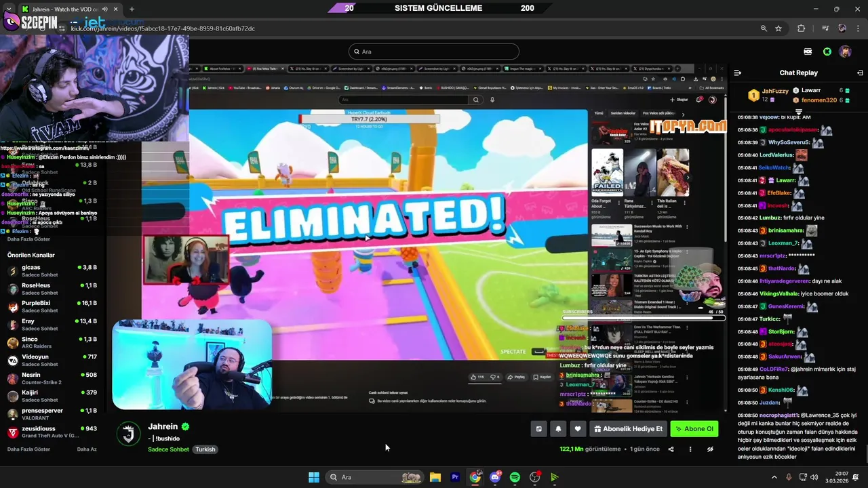Expand list with 'Daha Fazla Göster' under Önerilen Kanallar
Image resolution: width=868 pixels, height=488 pixels.
click(28, 449)
